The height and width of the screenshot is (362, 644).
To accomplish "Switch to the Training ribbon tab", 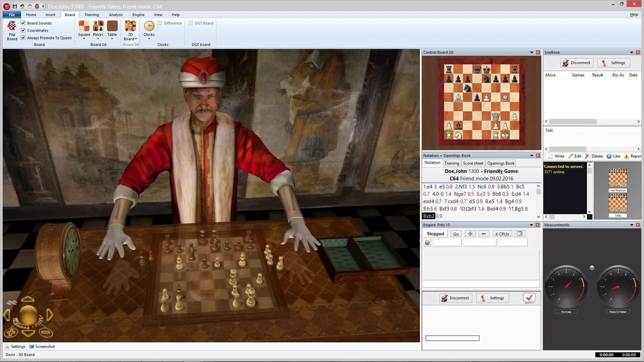I will [x=92, y=15].
